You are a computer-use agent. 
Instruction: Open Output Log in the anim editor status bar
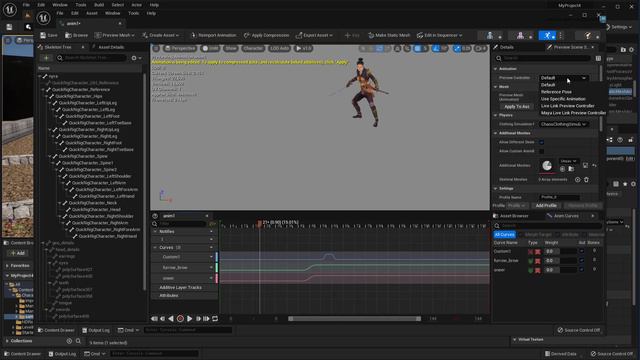tap(96, 330)
